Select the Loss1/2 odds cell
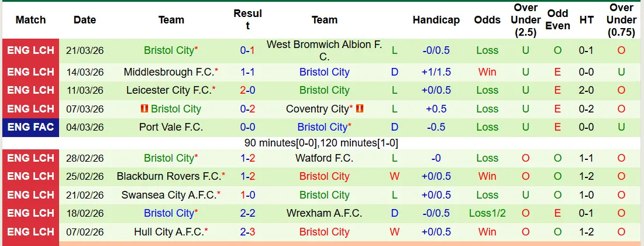The image size is (644, 246). pos(487,213)
